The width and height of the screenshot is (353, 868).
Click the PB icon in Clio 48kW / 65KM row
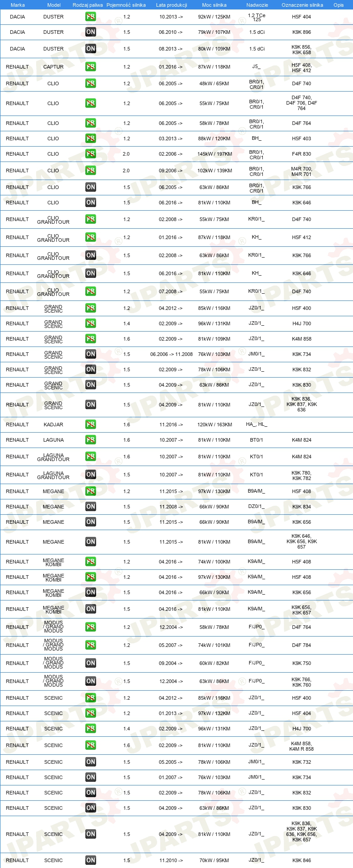[x=91, y=83]
